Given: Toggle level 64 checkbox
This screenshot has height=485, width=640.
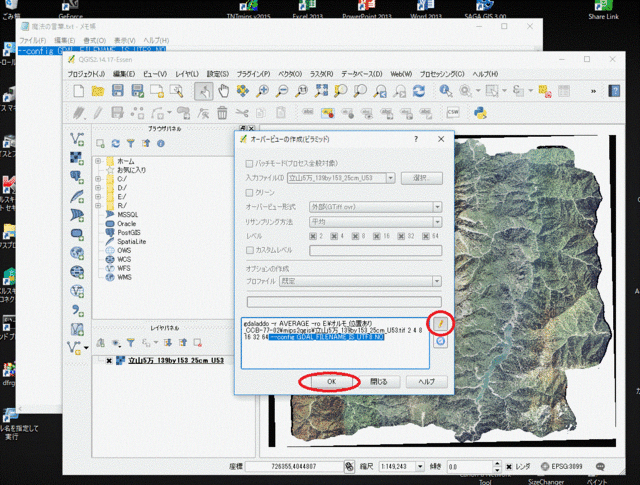Looking at the screenshot, I should pos(426,236).
